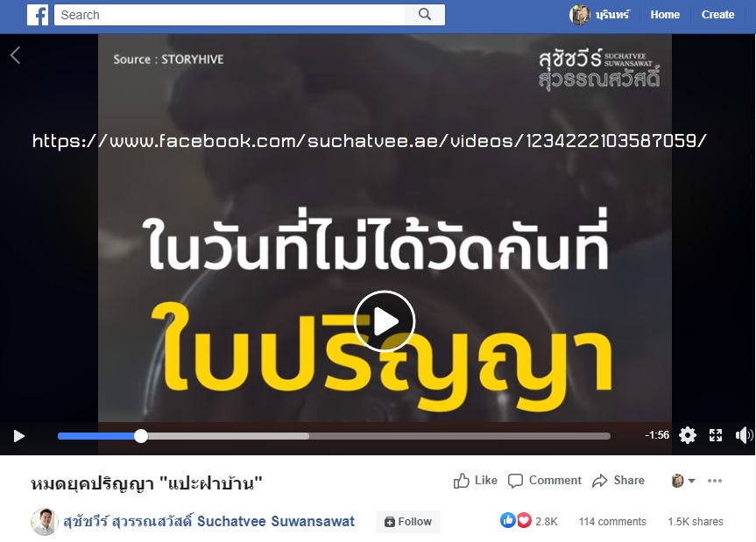Open the three-dots more options menu
Viewport: 756px width, 542px height.
[x=715, y=481]
